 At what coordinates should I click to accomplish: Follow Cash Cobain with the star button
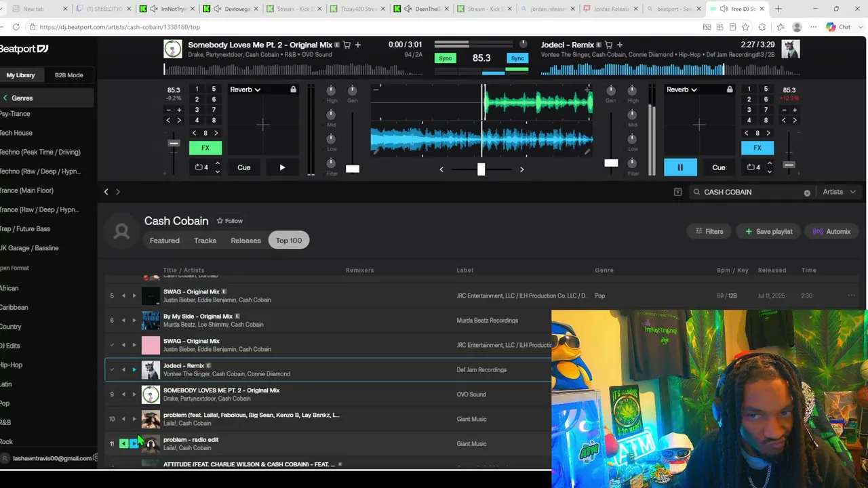coord(229,221)
